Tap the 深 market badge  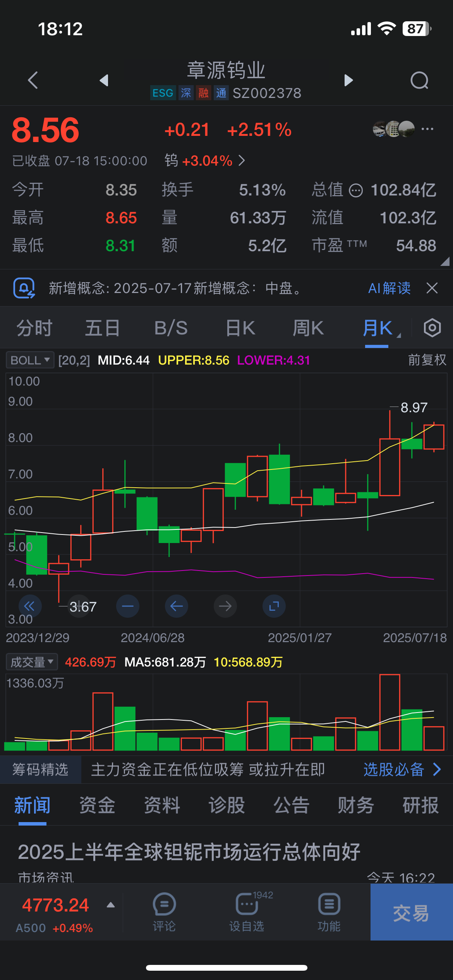point(186,93)
